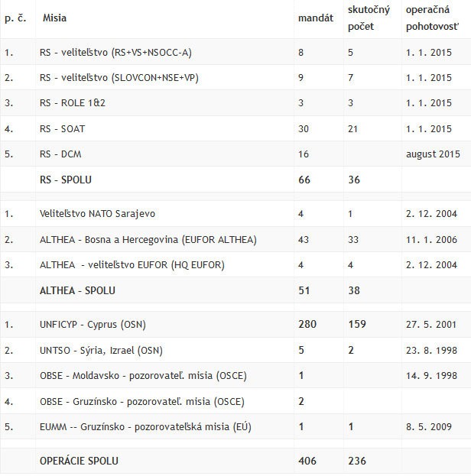Click the UNFICYP mandate value 280

307,325
